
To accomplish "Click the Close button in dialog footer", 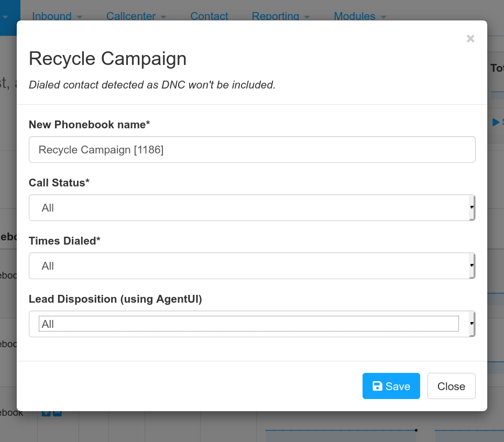I will [x=451, y=386].
